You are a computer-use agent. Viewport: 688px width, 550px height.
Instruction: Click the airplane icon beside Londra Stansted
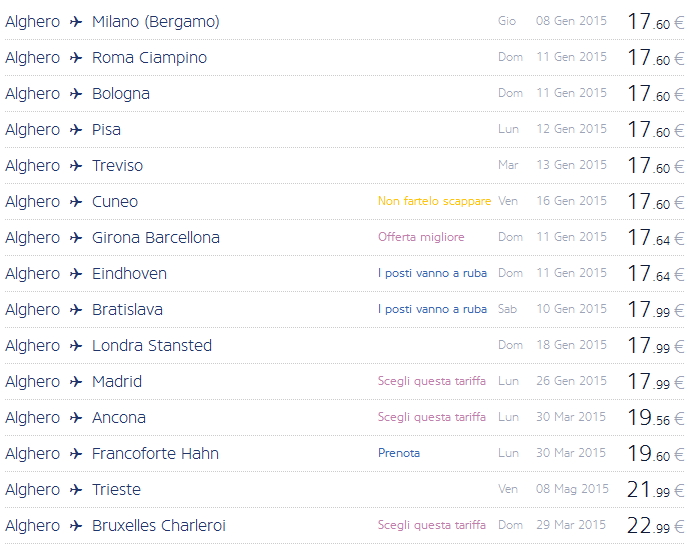[76, 346]
